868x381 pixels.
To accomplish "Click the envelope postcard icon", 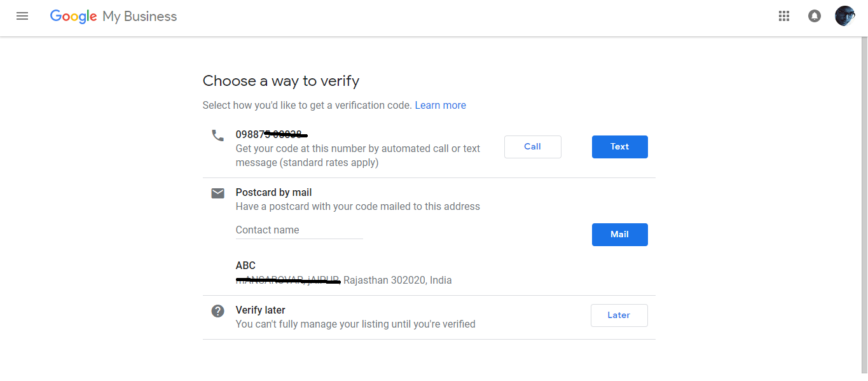I will (218, 193).
